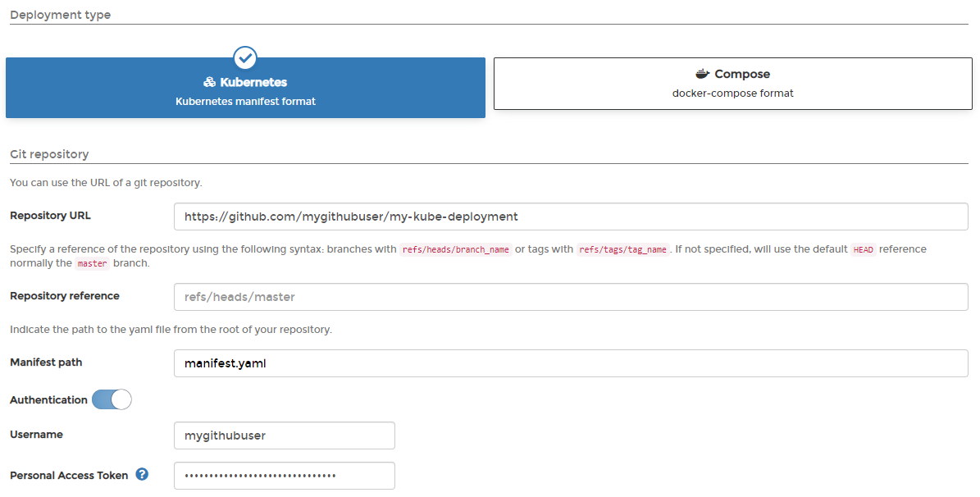The height and width of the screenshot is (497, 980).
Task: Click the Personal Access Token label
Action: click(69, 476)
